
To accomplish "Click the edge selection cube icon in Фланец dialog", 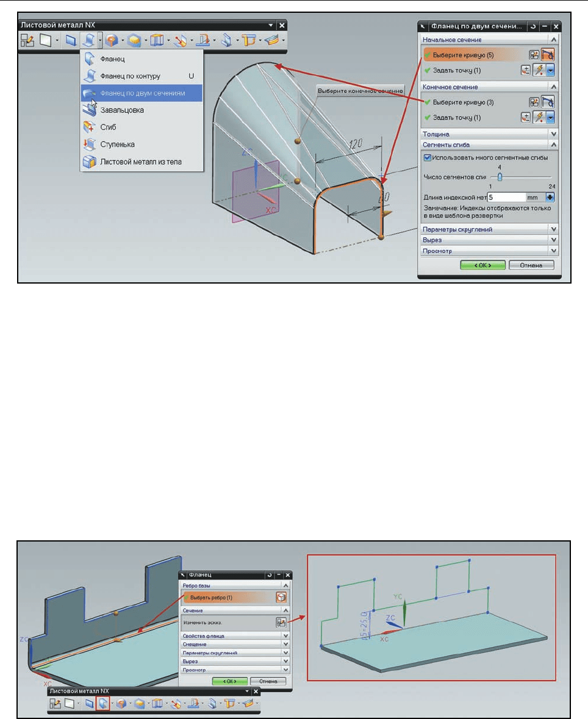I will pos(281,597).
